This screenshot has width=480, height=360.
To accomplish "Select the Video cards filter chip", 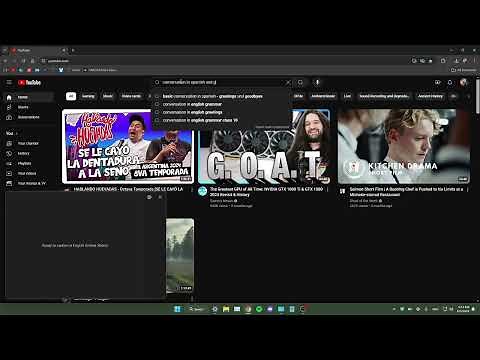I will (x=131, y=96).
